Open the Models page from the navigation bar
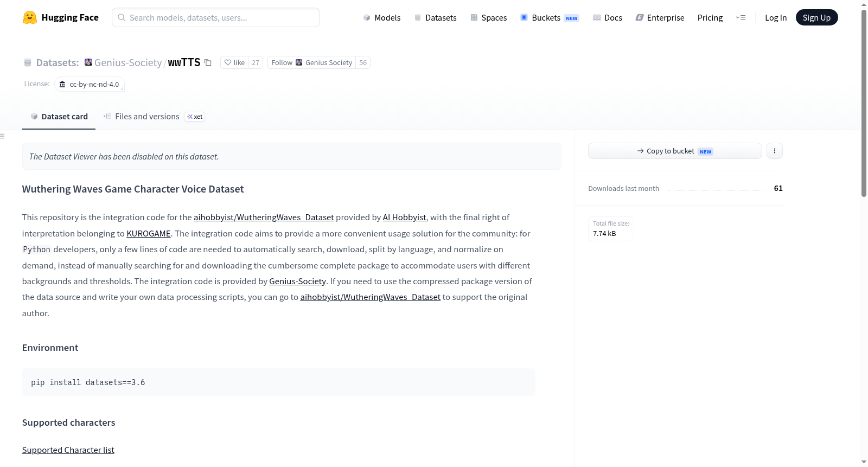 click(x=382, y=17)
